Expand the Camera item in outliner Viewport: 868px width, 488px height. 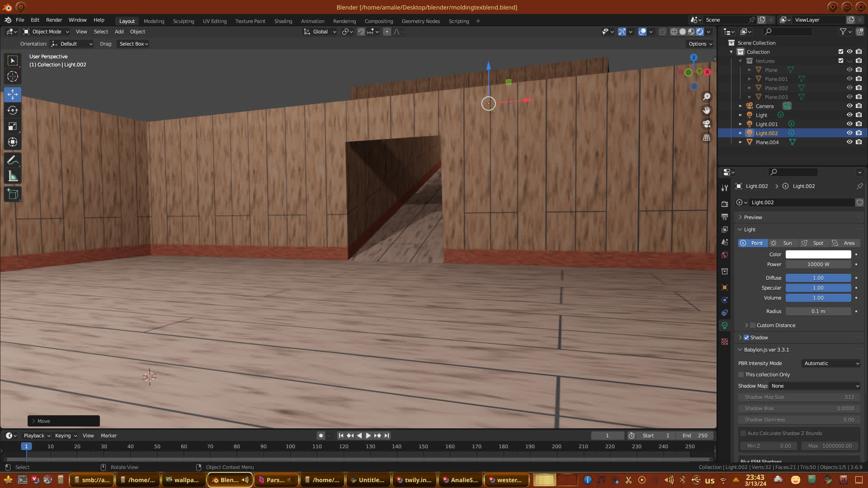click(x=741, y=106)
